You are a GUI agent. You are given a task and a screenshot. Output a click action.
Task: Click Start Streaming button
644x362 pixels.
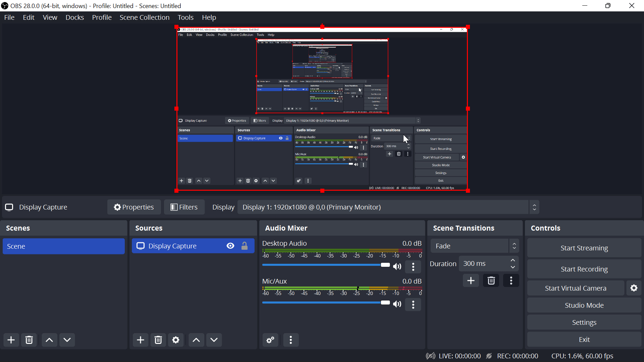tap(584, 248)
